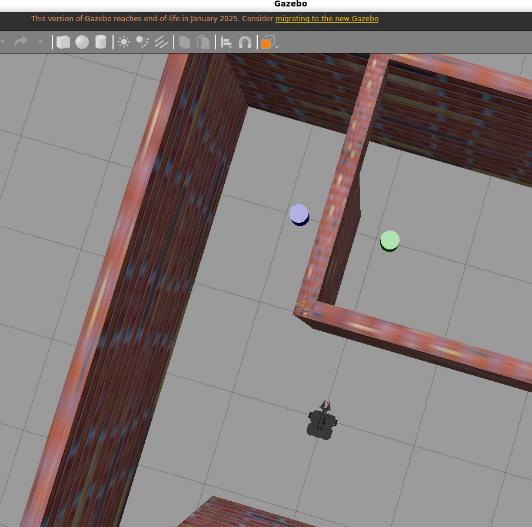Screen dimensions: 532x527
Task: Activate the snap magnet tool
Action: click(x=245, y=43)
